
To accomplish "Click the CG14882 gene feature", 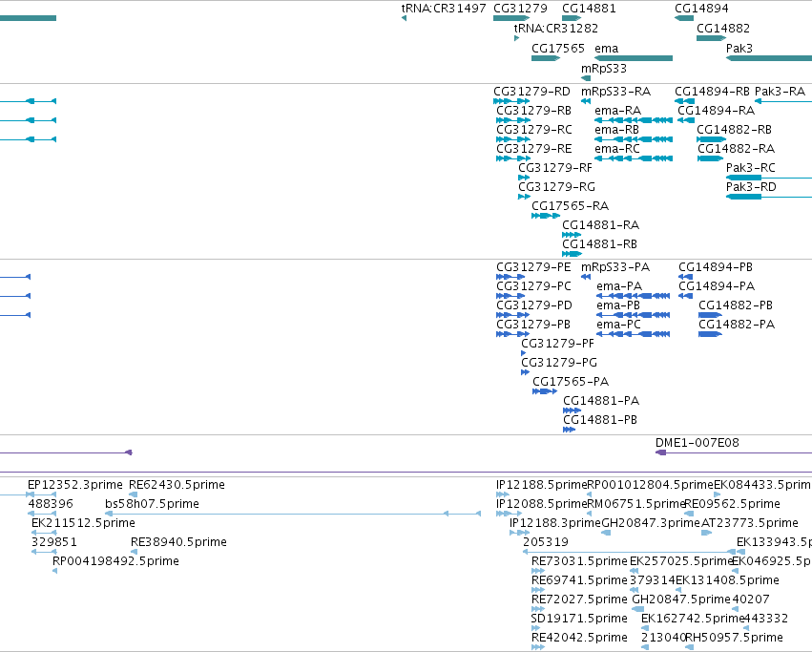I will tap(712, 38).
